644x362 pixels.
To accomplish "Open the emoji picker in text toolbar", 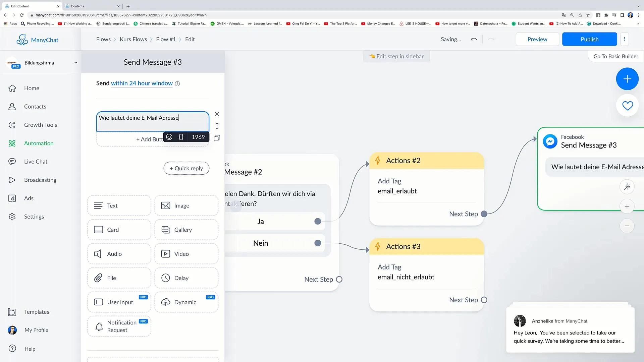I will point(169,137).
